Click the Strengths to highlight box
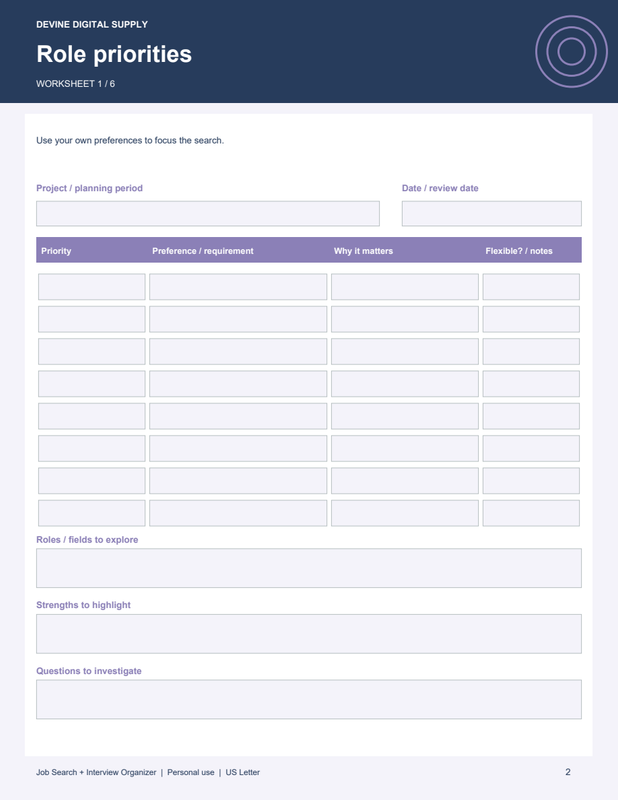 click(x=309, y=634)
